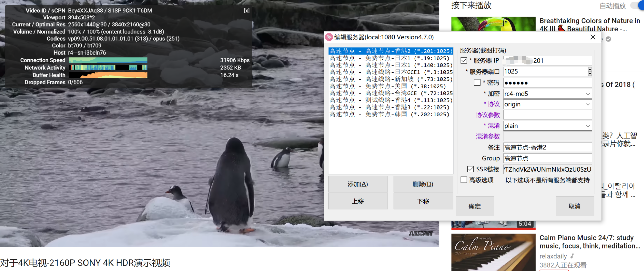
Task: Open the 混淆 obfuscation dropdown
Action: click(x=588, y=126)
